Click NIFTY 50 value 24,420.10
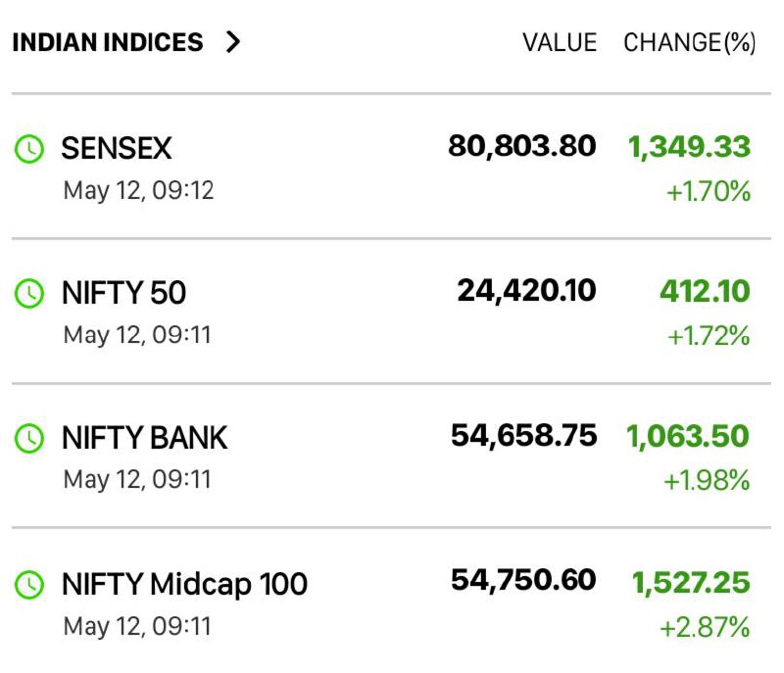Screen dimensions: 784x673 pyautogui.click(x=526, y=291)
